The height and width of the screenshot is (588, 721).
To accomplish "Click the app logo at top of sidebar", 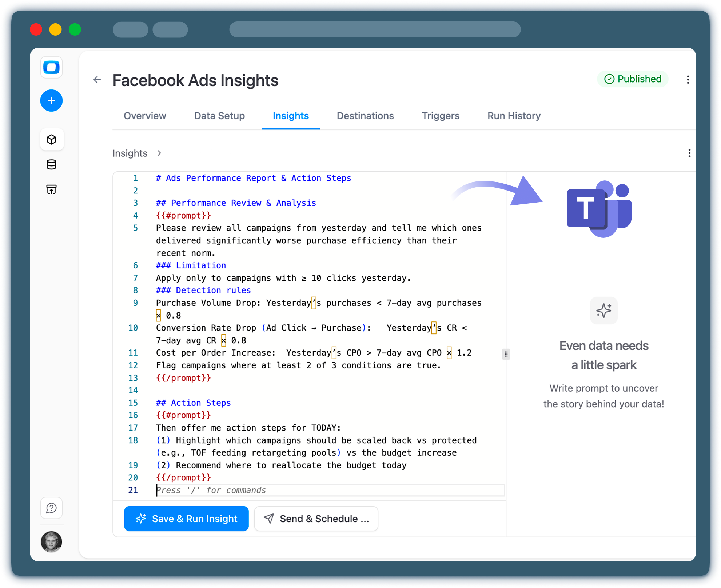I will (51, 67).
